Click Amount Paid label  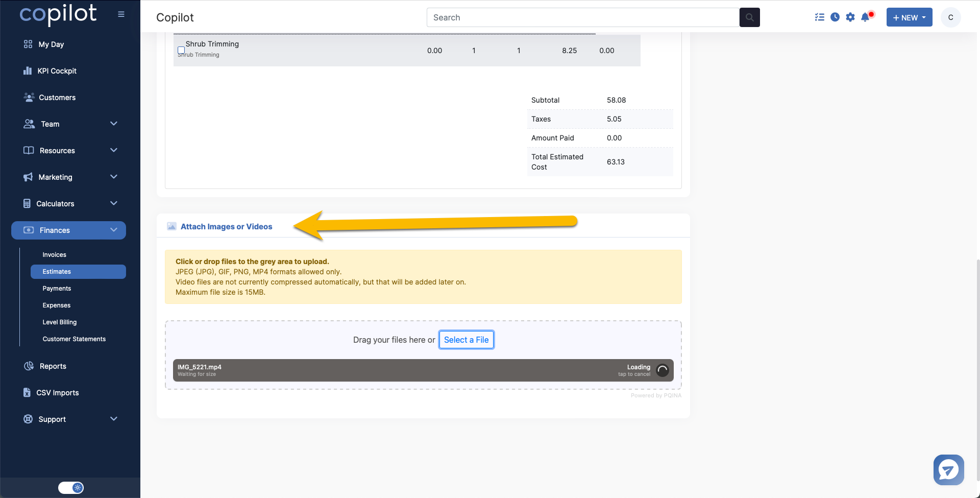click(x=552, y=138)
